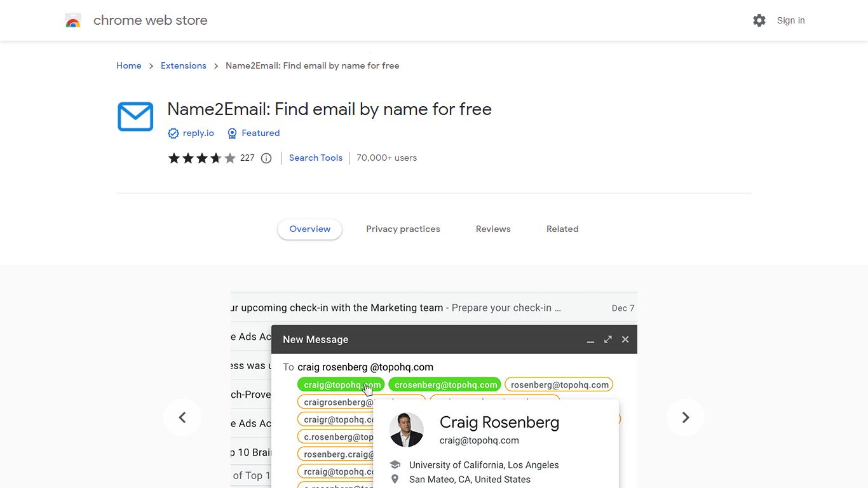
Task: Open the reply.io publisher link
Action: (198, 133)
